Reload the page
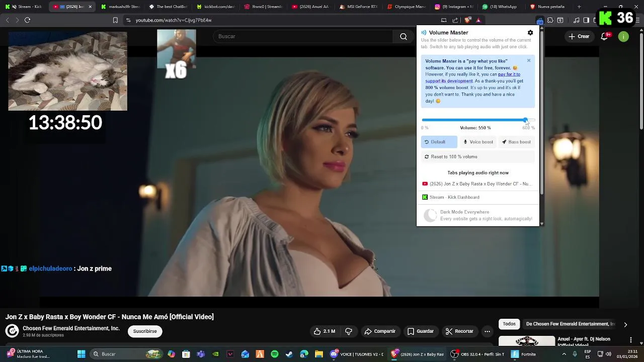 pyautogui.click(x=27, y=20)
